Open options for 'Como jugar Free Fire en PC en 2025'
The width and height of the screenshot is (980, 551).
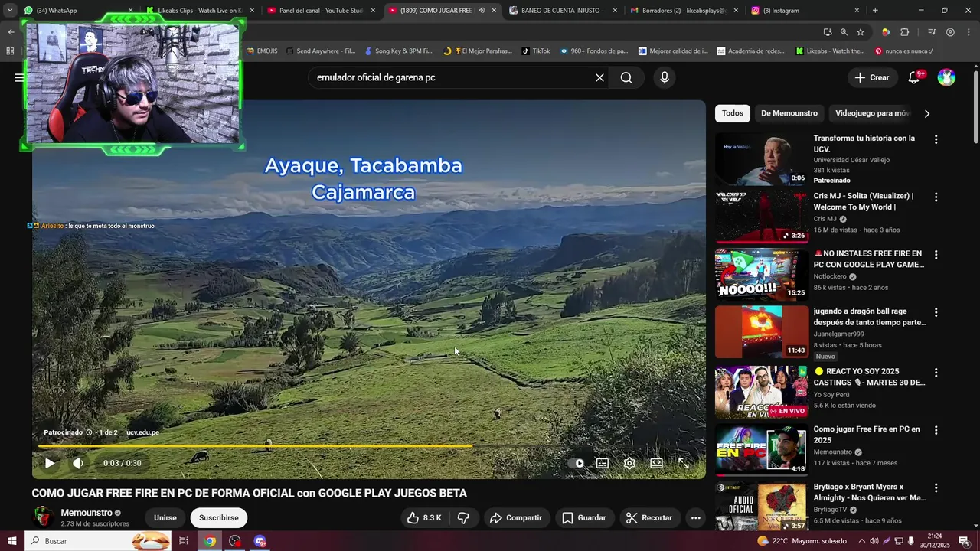pyautogui.click(x=936, y=430)
